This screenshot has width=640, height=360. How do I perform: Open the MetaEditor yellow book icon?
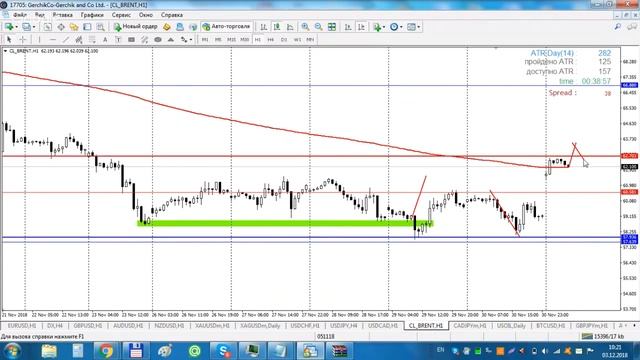pos(167,27)
